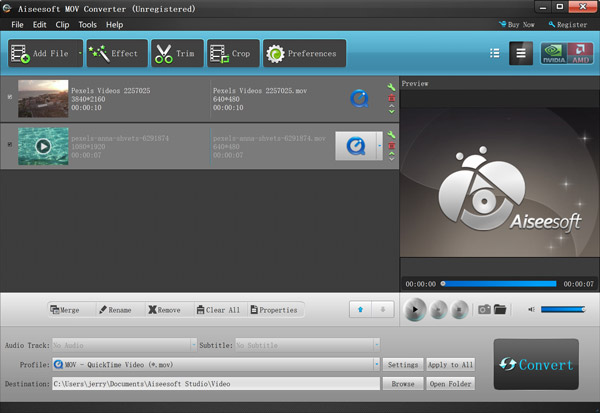Take a snapshot with camera icon
Image resolution: width=600 pixels, height=413 pixels.
coord(484,309)
